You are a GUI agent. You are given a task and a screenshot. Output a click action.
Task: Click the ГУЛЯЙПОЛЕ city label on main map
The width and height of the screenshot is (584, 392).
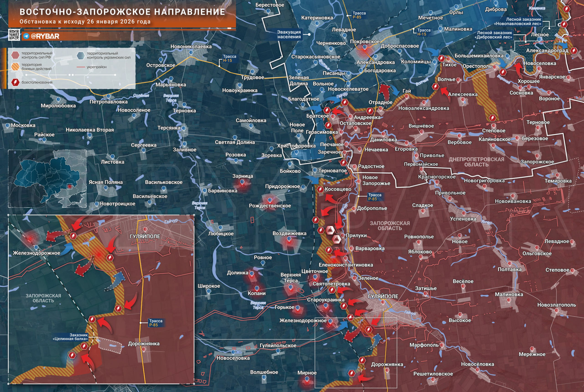pyautogui.click(x=383, y=296)
